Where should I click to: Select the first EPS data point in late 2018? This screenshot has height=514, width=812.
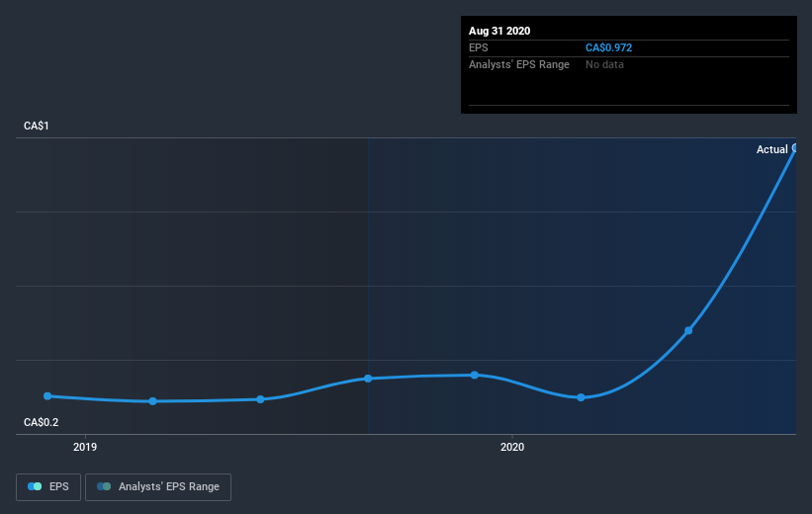47,396
